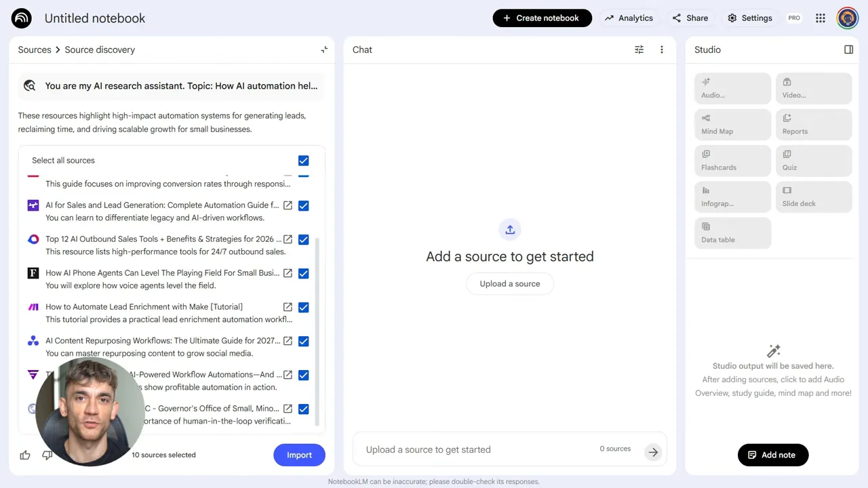
Task: Select the Mind Map tile
Action: 732,124
